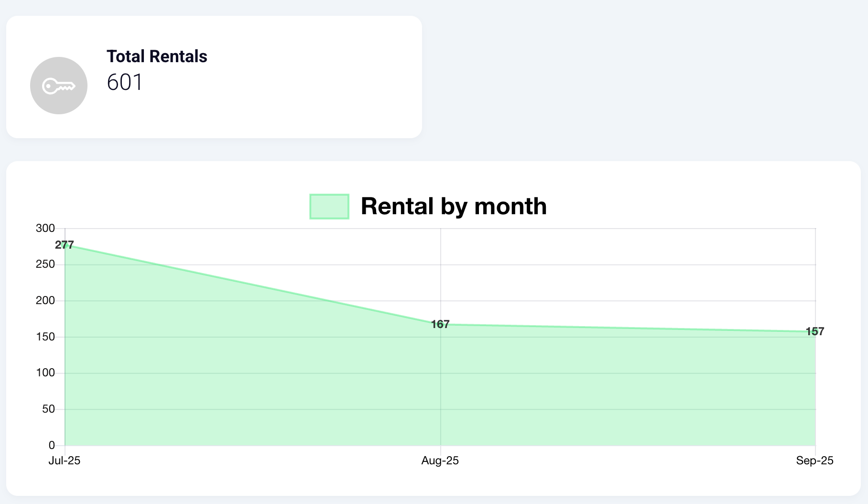
Task: Toggle the 'Rental by month' legend label
Action: click(x=454, y=207)
